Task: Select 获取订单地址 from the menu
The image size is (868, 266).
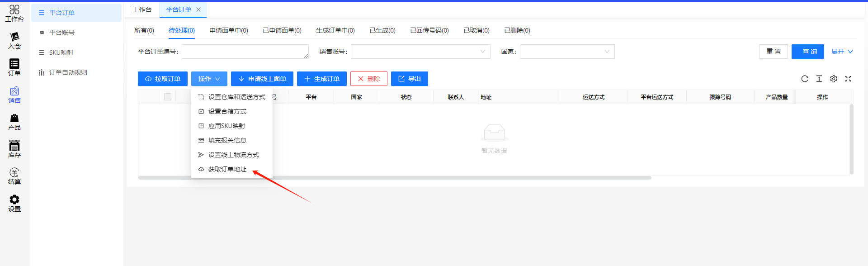Action: point(227,169)
